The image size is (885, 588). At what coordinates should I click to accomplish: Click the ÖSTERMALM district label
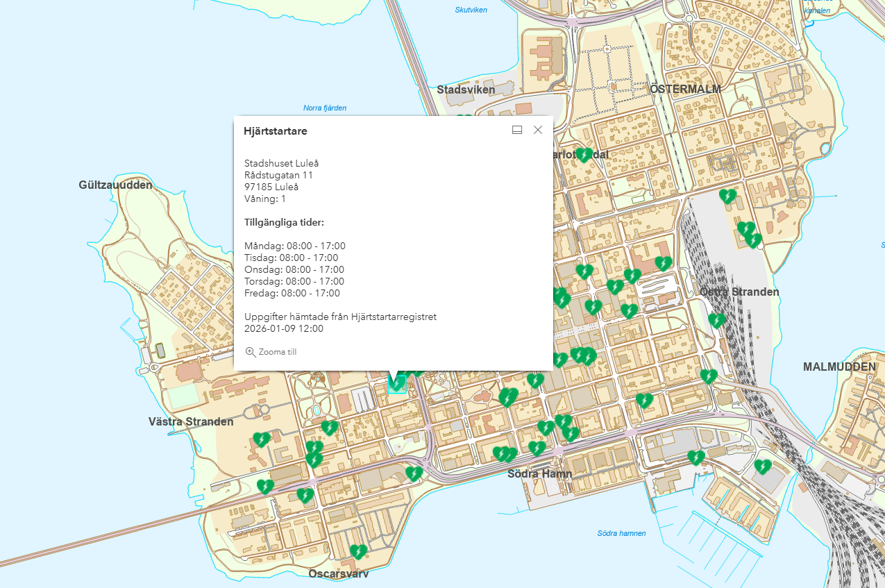coord(686,89)
